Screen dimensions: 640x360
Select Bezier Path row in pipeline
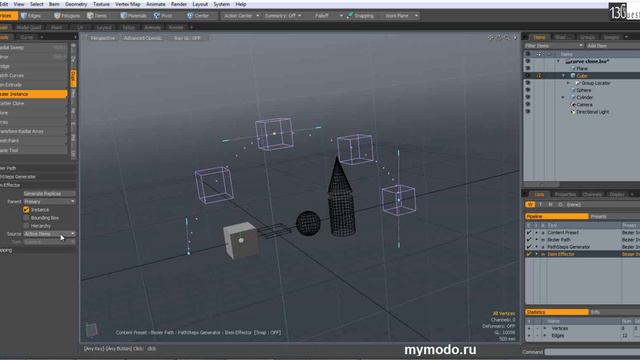tap(582, 240)
